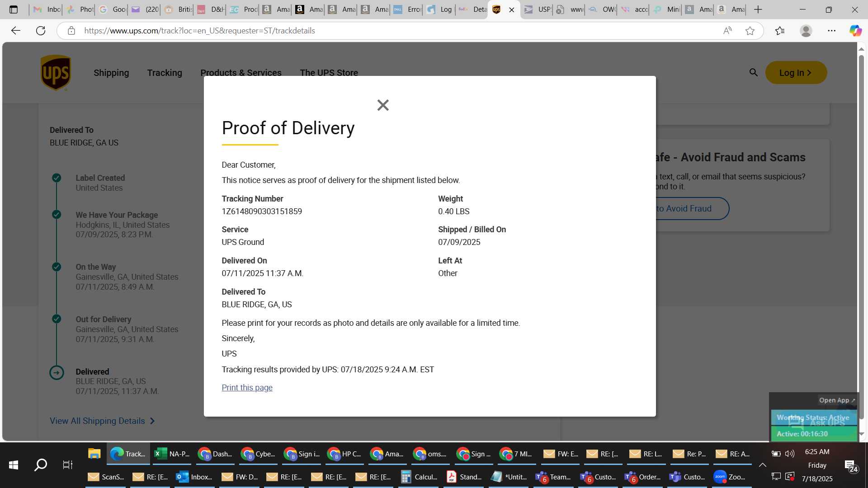Open a new browser tab
The width and height of the screenshot is (868, 488).
[758, 9]
